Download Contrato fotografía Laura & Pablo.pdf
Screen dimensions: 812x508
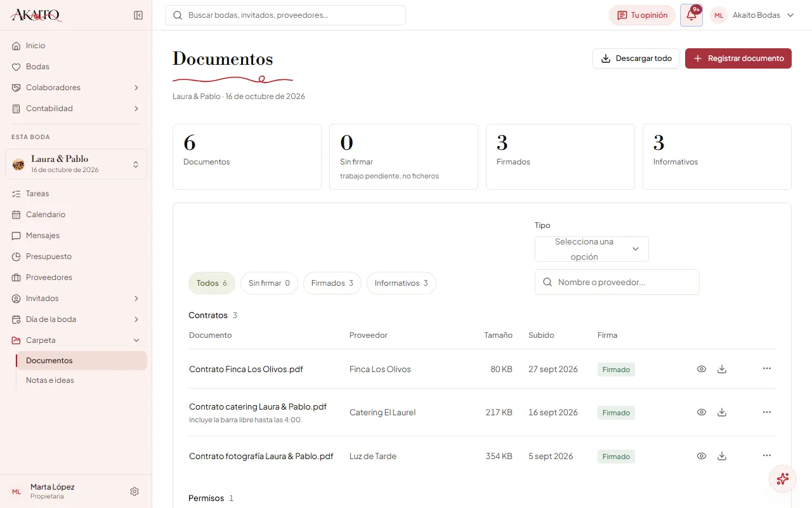[722, 456]
